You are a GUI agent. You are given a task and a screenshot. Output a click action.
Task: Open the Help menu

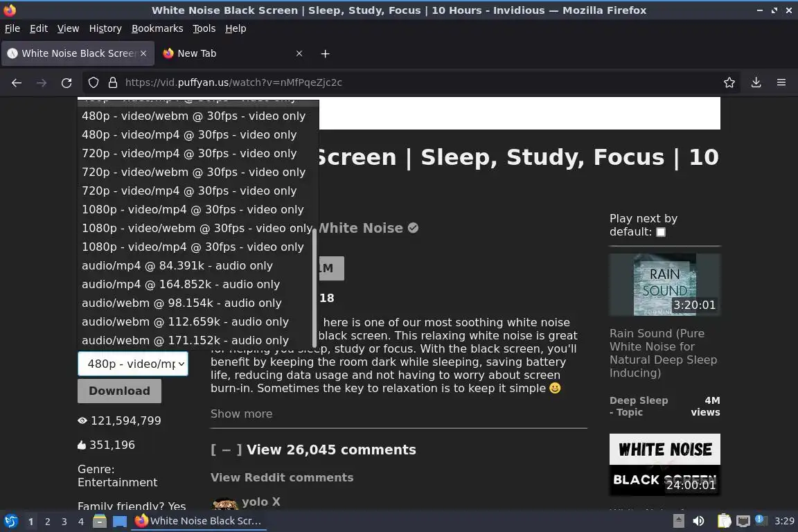[x=236, y=28]
